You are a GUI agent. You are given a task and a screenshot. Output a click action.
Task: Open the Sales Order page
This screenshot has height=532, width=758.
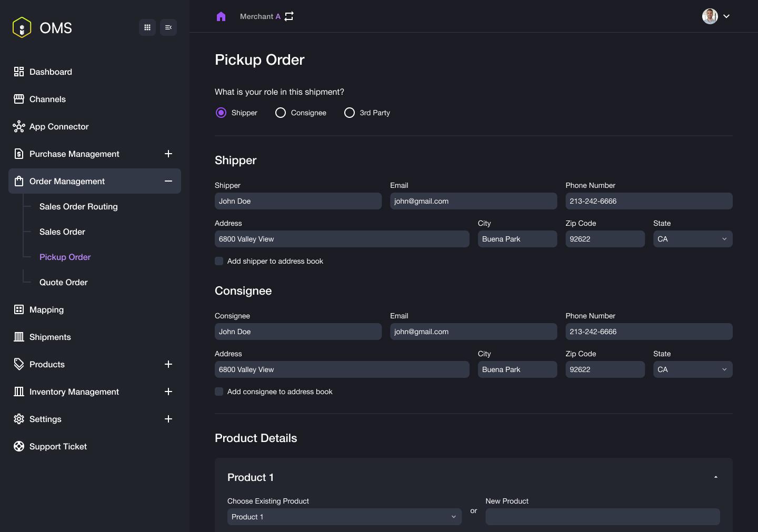click(x=62, y=232)
